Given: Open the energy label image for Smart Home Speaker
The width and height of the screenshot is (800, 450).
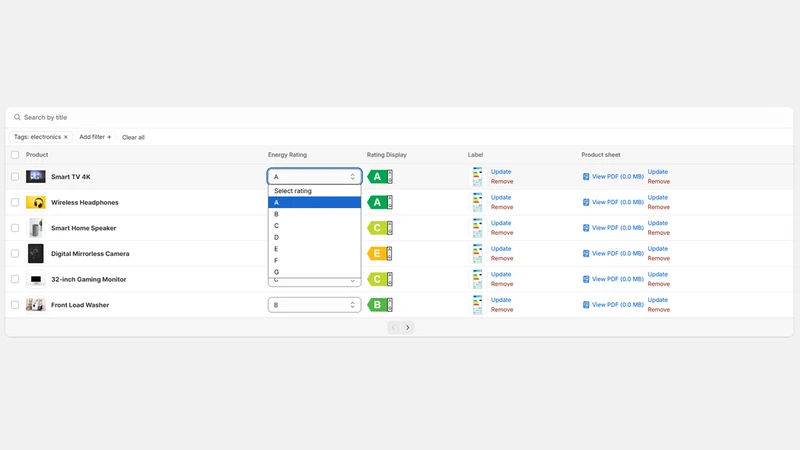Looking at the screenshot, I should click(477, 228).
